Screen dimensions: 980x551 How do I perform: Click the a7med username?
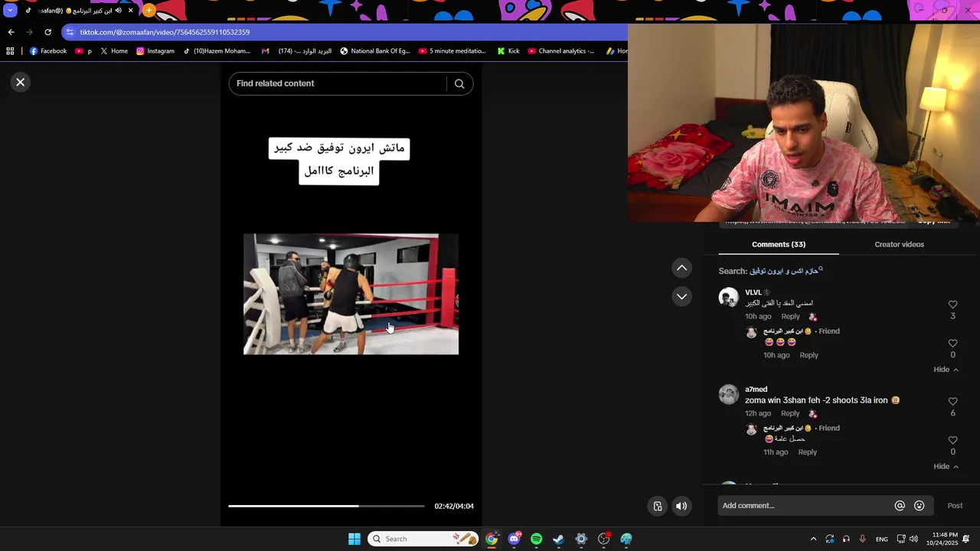click(756, 390)
